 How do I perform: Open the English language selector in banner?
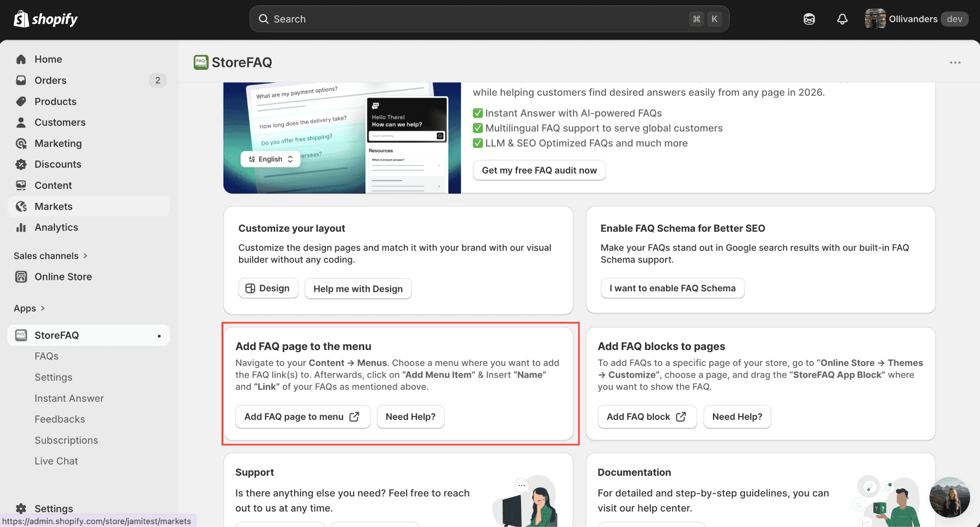click(270, 159)
